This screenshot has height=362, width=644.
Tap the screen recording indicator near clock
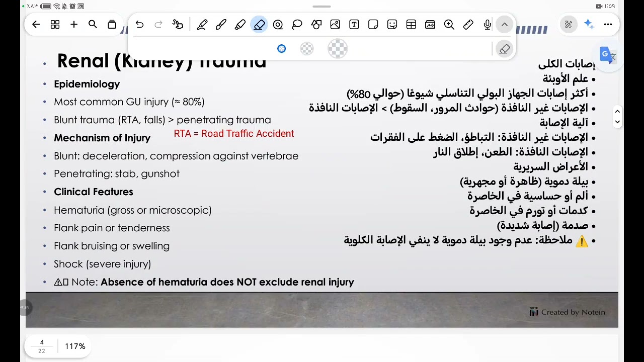pos(599,6)
